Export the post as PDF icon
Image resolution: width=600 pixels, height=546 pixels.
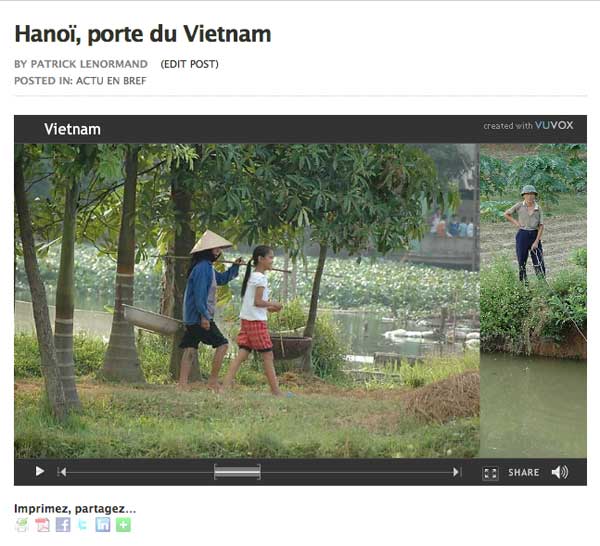click(x=42, y=525)
